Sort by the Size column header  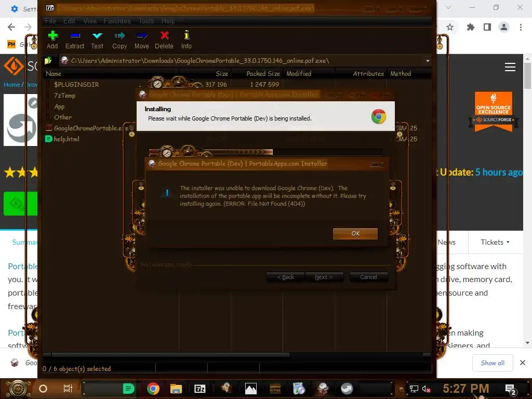coord(205,74)
